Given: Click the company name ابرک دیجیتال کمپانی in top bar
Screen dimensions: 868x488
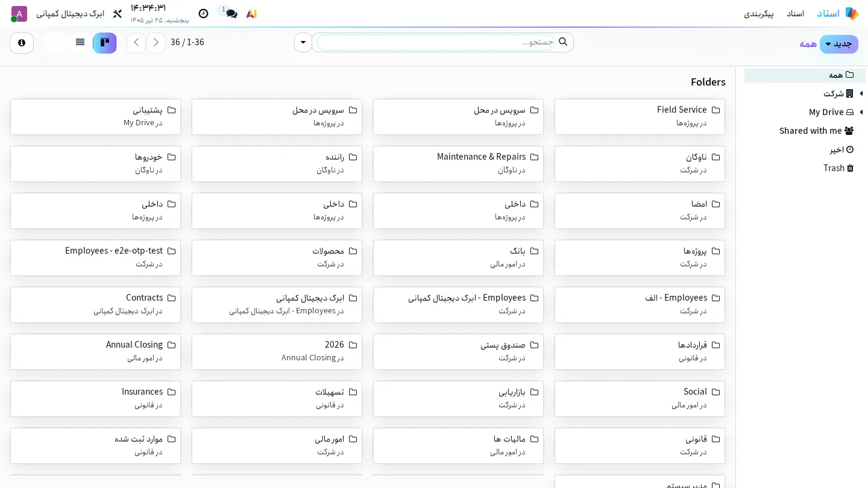Looking at the screenshot, I should tap(71, 13).
